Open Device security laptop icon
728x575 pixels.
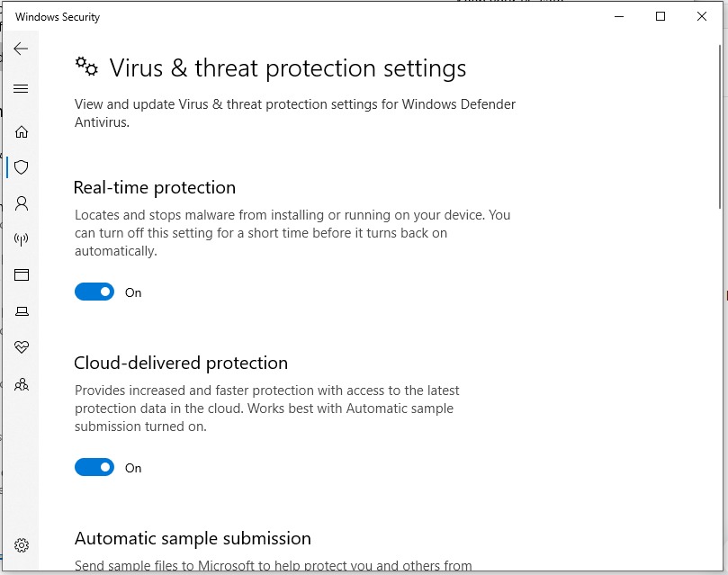pos(22,311)
